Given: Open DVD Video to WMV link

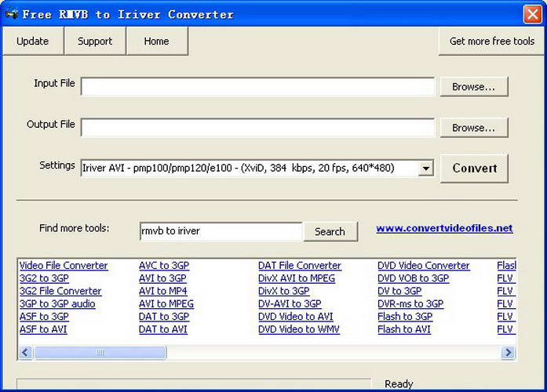Looking at the screenshot, I should tap(299, 329).
